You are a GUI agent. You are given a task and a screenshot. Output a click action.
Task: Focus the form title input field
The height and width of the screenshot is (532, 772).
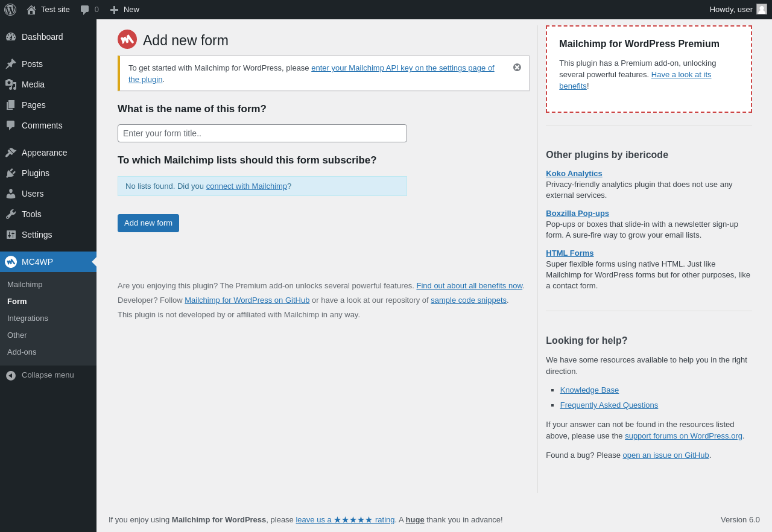(x=262, y=133)
